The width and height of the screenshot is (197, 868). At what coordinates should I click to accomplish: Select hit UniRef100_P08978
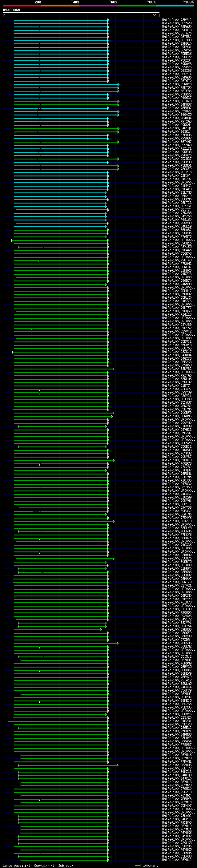tap(177, 463)
